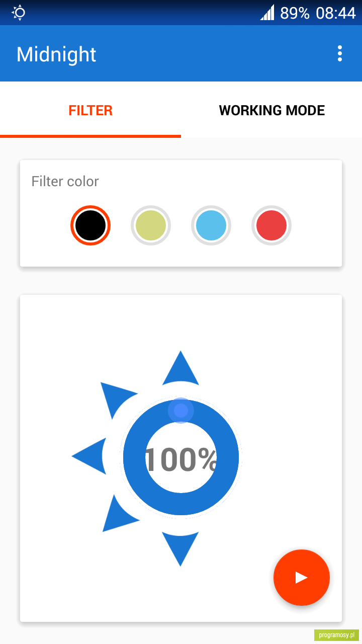Tap the brightness icon in status bar
Viewport: 362px width, 644px height.
(19, 13)
